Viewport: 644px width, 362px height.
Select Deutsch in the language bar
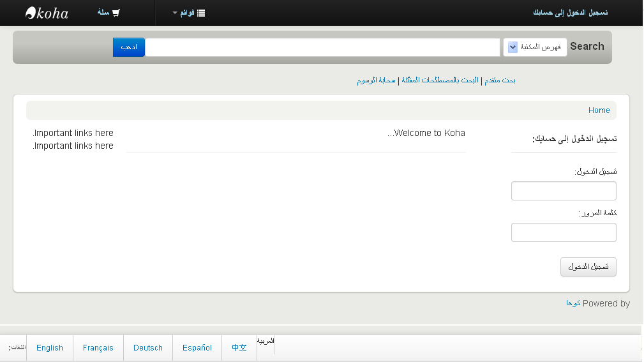[148, 348]
